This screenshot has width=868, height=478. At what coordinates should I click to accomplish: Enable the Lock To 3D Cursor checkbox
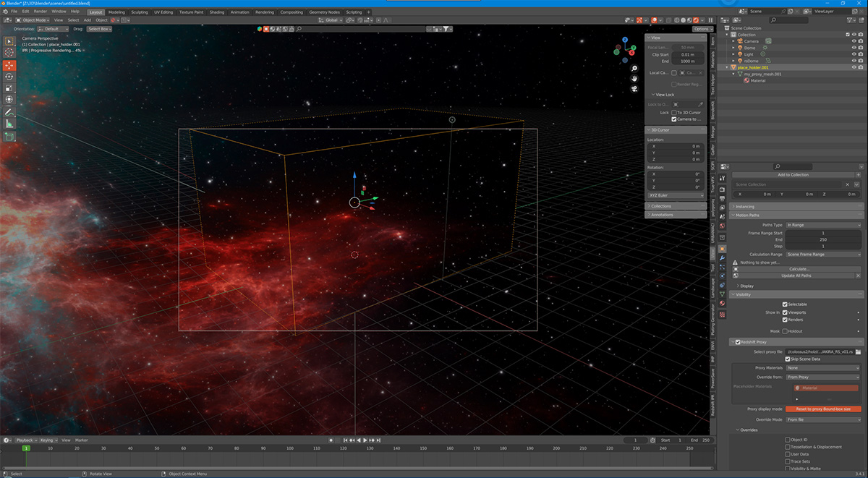674,113
